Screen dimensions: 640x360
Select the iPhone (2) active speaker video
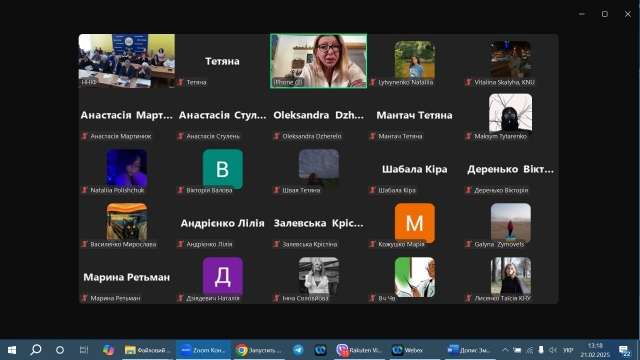318,61
